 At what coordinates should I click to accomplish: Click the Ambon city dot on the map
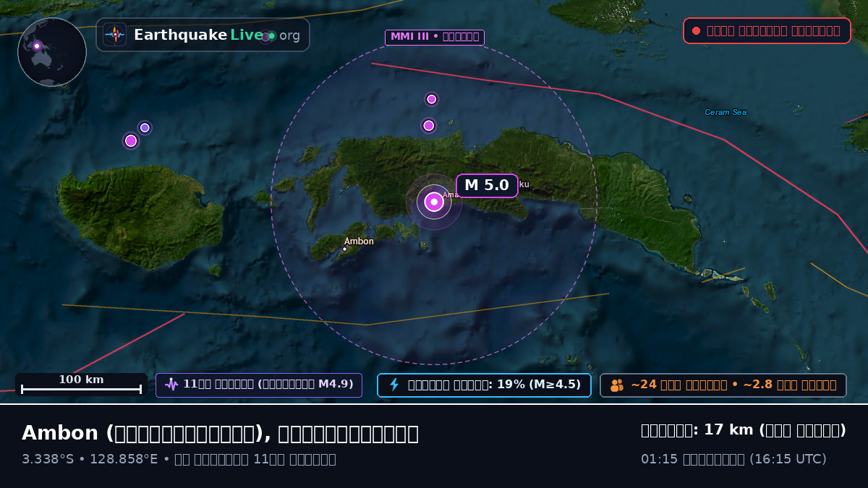pyautogui.click(x=344, y=249)
